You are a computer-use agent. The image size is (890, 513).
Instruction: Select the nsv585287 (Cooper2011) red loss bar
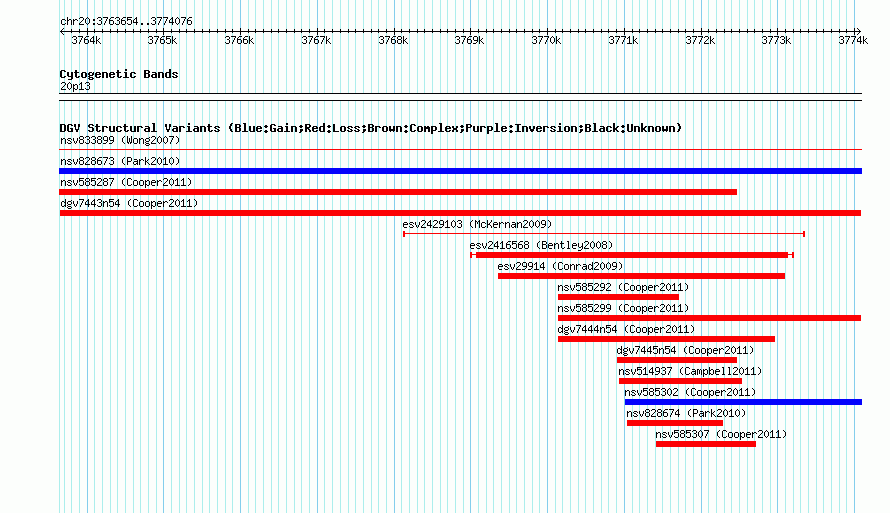click(x=398, y=192)
